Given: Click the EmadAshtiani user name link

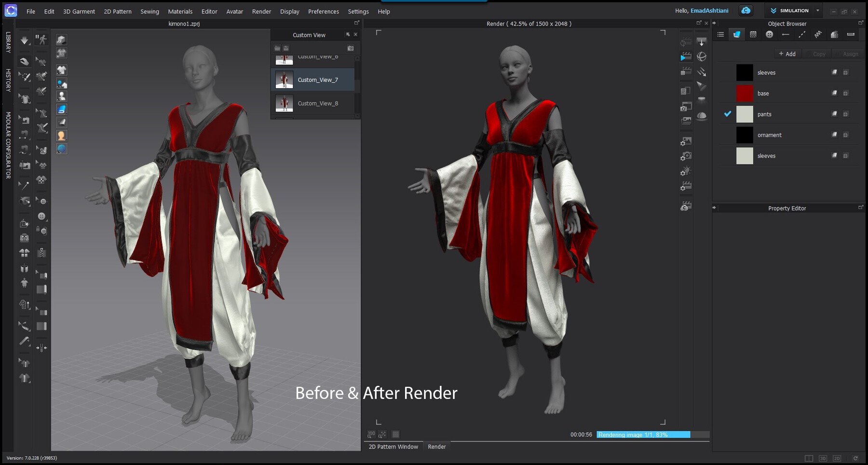Looking at the screenshot, I should click(709, 11).
